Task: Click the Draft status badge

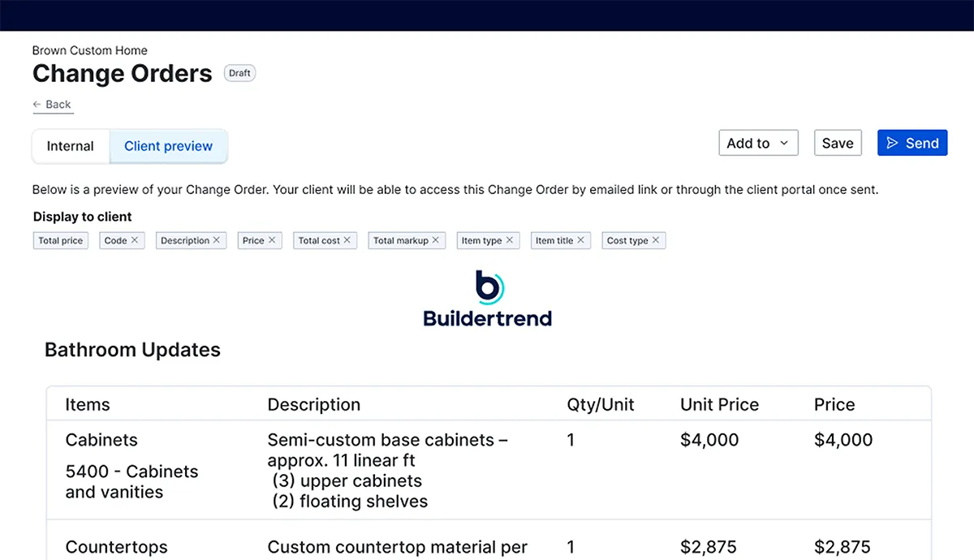Action: (x=239, y=73)
